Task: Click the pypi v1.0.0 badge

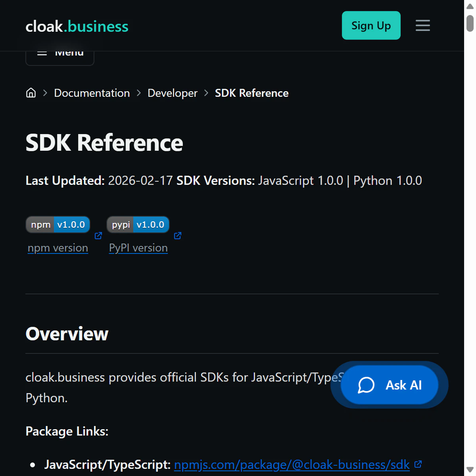Action: (x=138, y=225)
